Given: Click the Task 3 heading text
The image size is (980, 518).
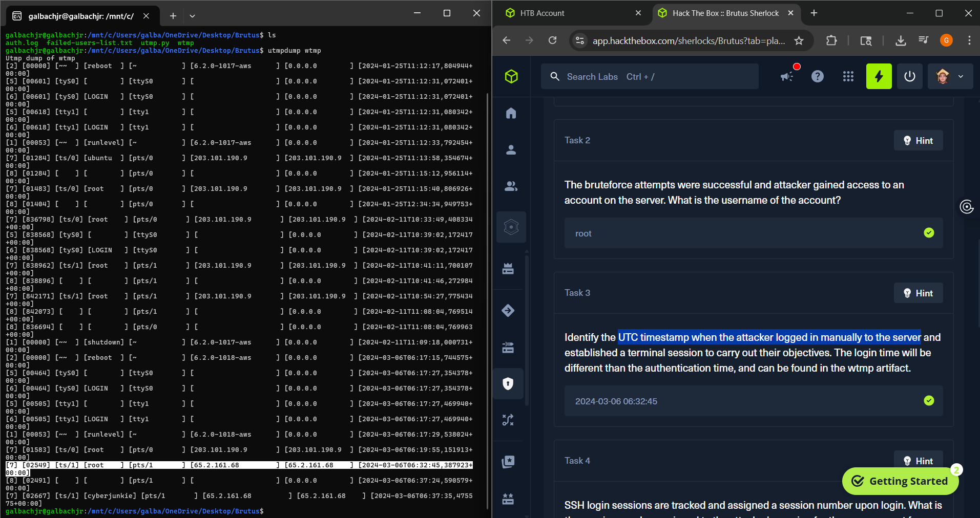Looking at the screenshot, I should (577, 293).
